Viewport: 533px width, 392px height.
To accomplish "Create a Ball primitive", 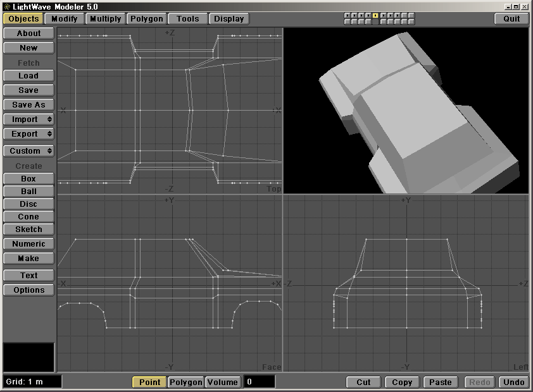I will point(28,192).
